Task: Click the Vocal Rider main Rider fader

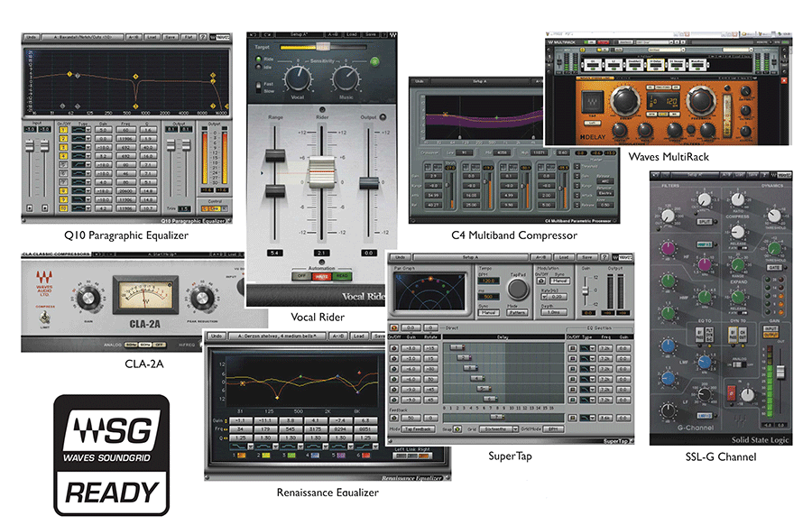Action: (x=321, y=172)
